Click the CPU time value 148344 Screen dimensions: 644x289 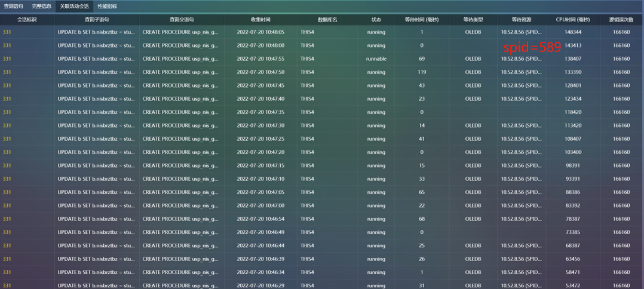tap(573, 32)
